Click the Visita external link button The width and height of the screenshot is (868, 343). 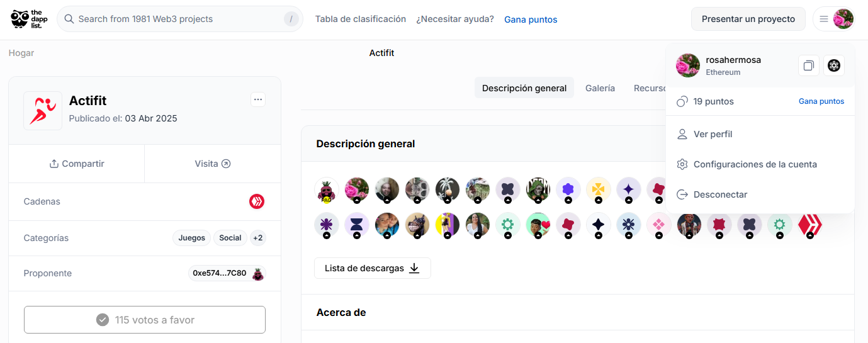pos(213,164)
